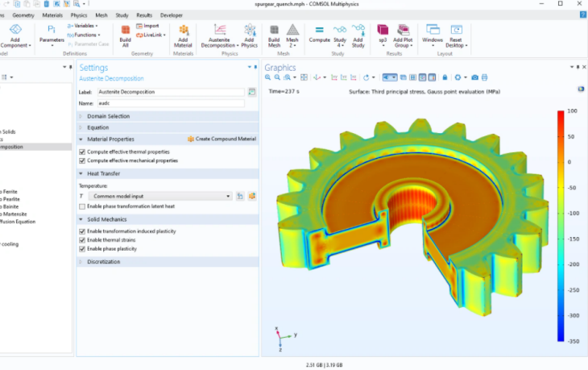Image resolution: width=588 pixels, height=370 pixels.
Task: Print the graphics view
Action: [485, 77]
